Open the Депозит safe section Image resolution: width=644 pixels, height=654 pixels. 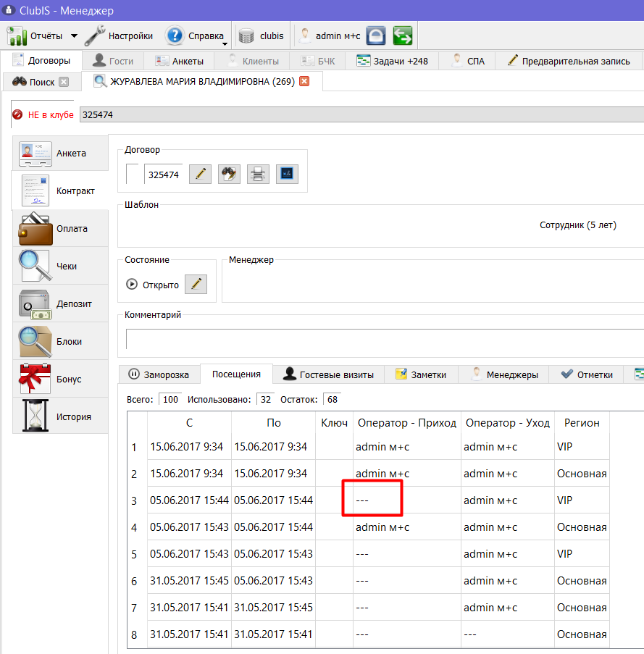(61, 303)
